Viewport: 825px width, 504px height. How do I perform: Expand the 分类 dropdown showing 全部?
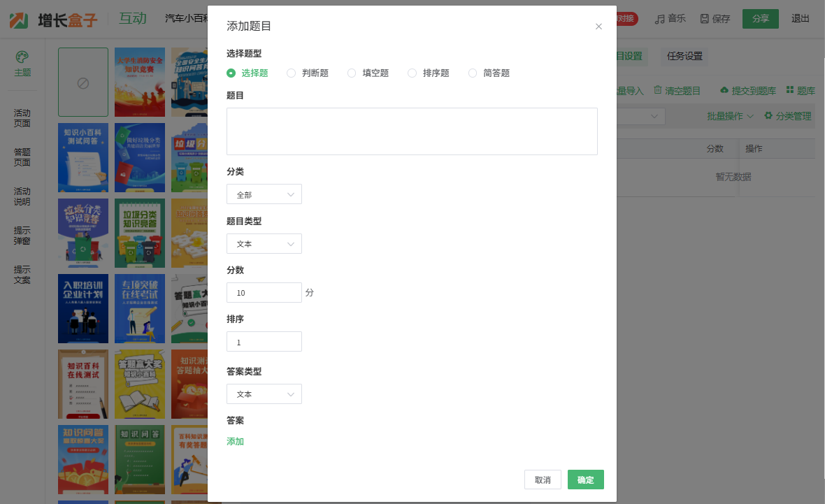coord(264,194)
